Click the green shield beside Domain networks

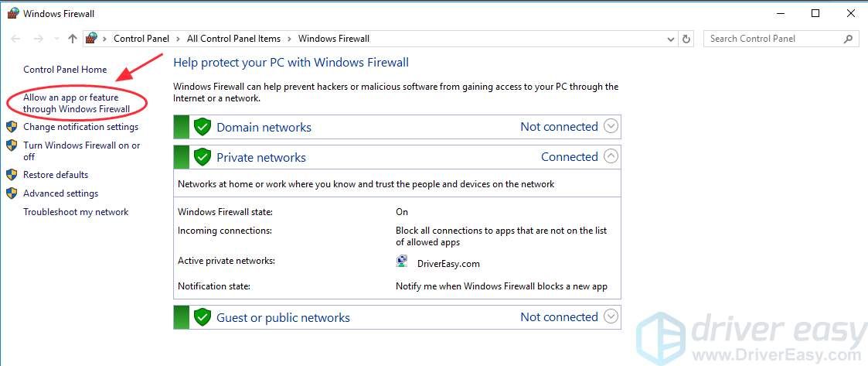click(x=203, y=127)
